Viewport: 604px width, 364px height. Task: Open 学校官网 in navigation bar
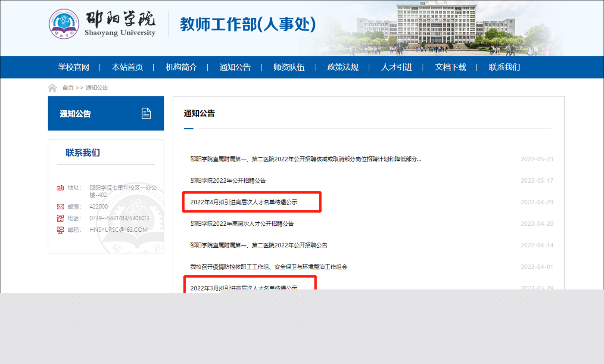click(74, 67)
